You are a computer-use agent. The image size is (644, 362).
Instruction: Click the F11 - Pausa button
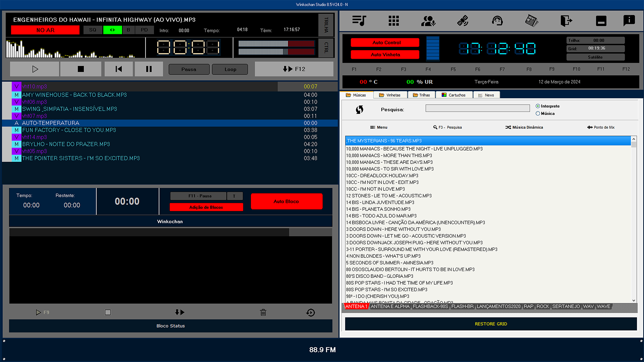coord(198,196)
